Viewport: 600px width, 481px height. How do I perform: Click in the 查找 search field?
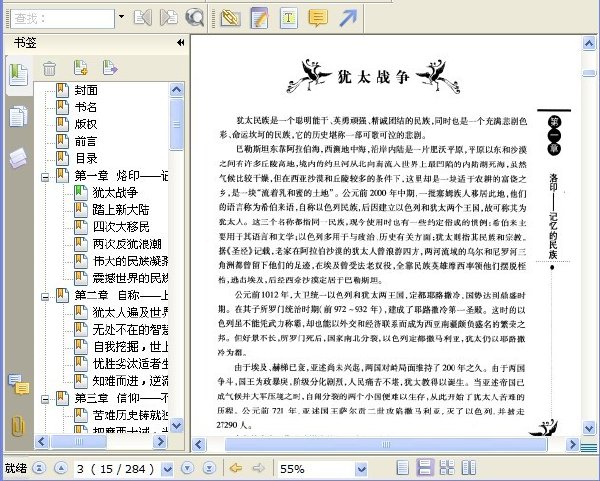62,18
